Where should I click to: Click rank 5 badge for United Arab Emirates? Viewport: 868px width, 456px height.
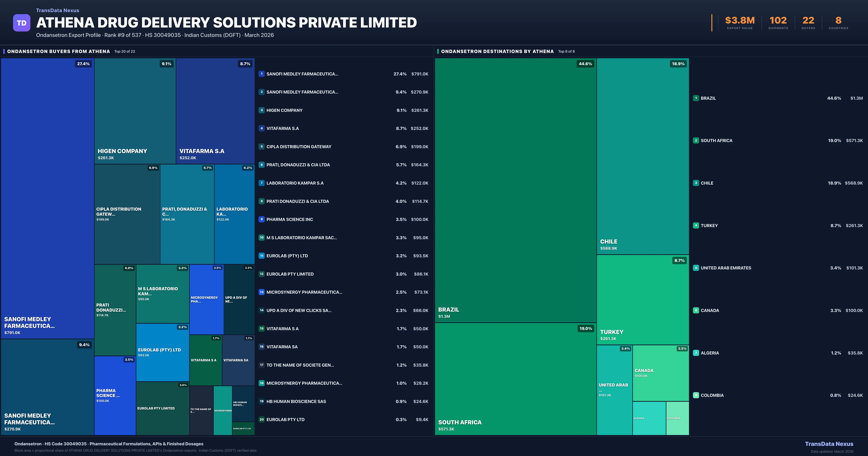(696, 268)
